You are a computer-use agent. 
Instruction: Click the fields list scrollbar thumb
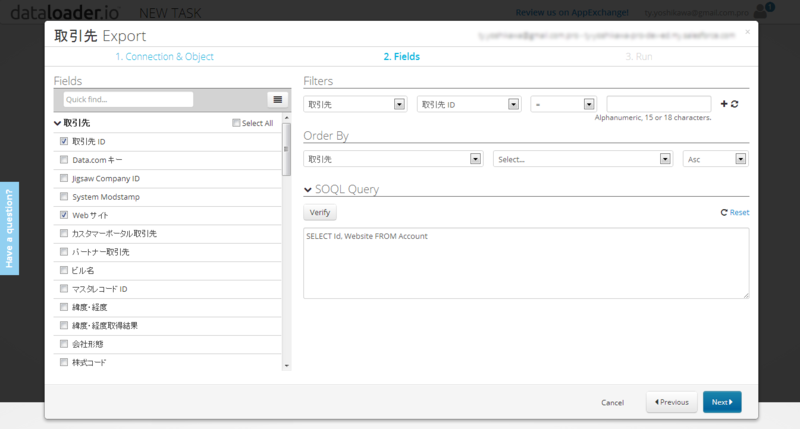pos(286,149)
